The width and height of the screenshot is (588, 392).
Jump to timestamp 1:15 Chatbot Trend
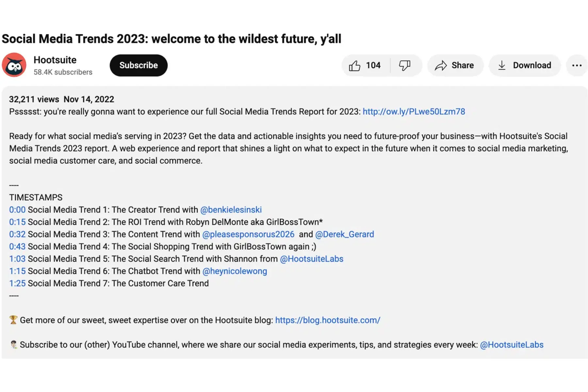[x=17, y=271]
